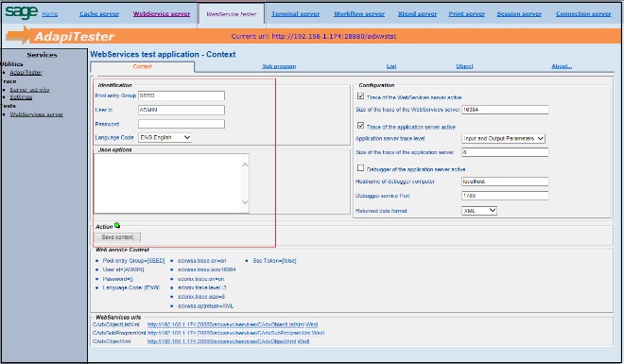The height and width of the screenshot is (364, 624).
Task: Open the Session server tab
Action: pyautogui.click(x=519, y=14)
